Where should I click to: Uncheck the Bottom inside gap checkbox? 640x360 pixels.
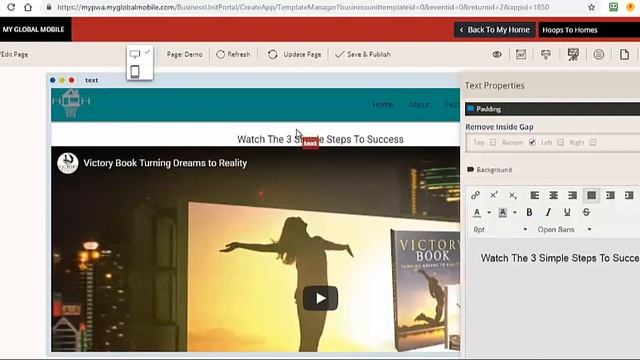point(532,142)
